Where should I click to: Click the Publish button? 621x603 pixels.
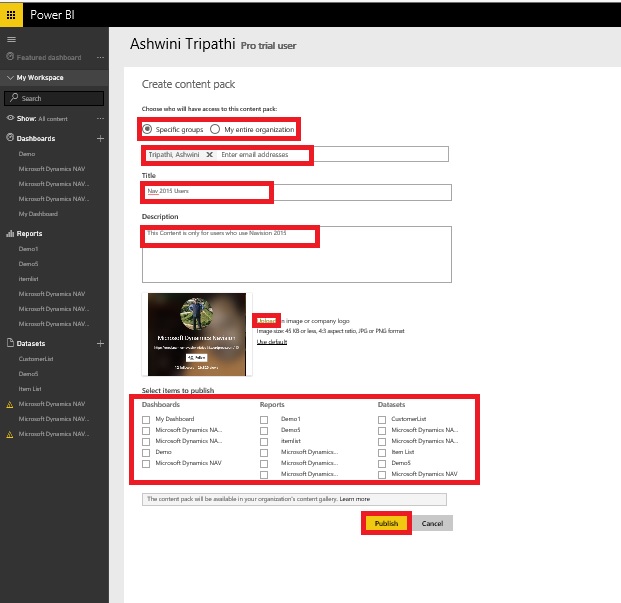click(x=386, y=523)
